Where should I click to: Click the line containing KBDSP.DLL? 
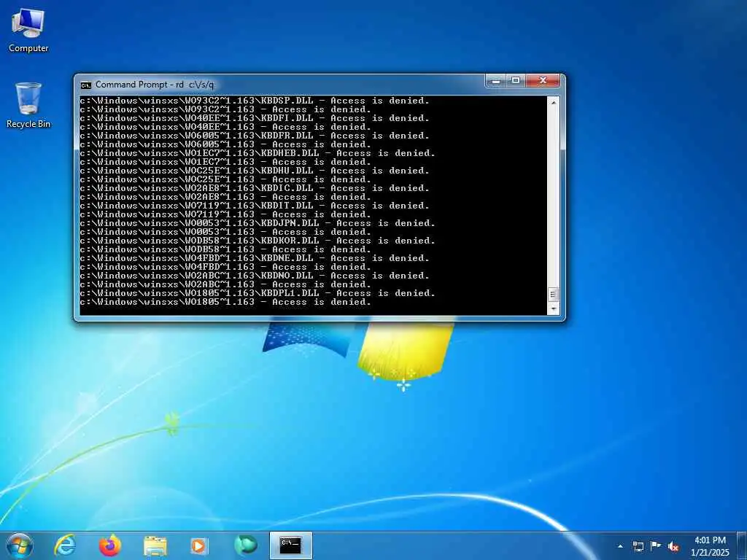(x=255, y=101)
